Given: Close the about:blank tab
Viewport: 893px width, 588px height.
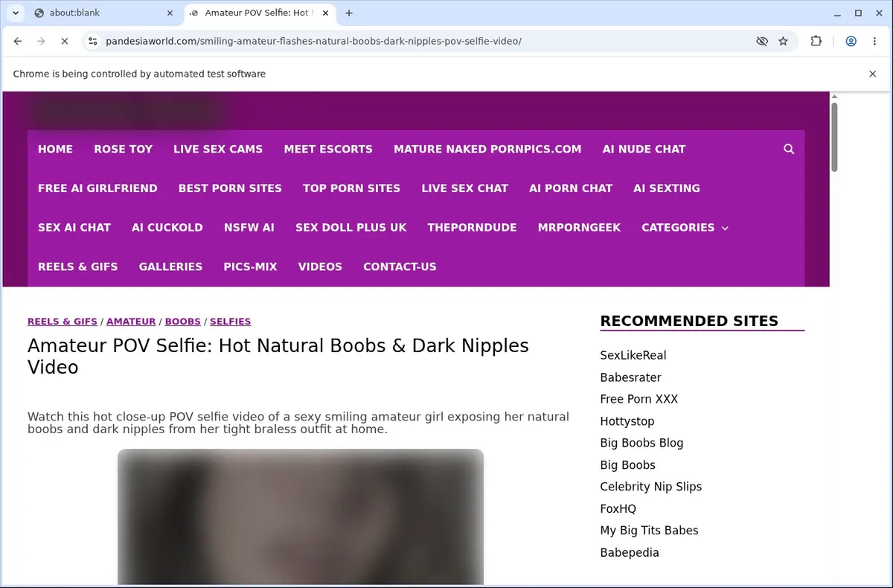Looking at the screenshot, I should click(x=170, y=13).
